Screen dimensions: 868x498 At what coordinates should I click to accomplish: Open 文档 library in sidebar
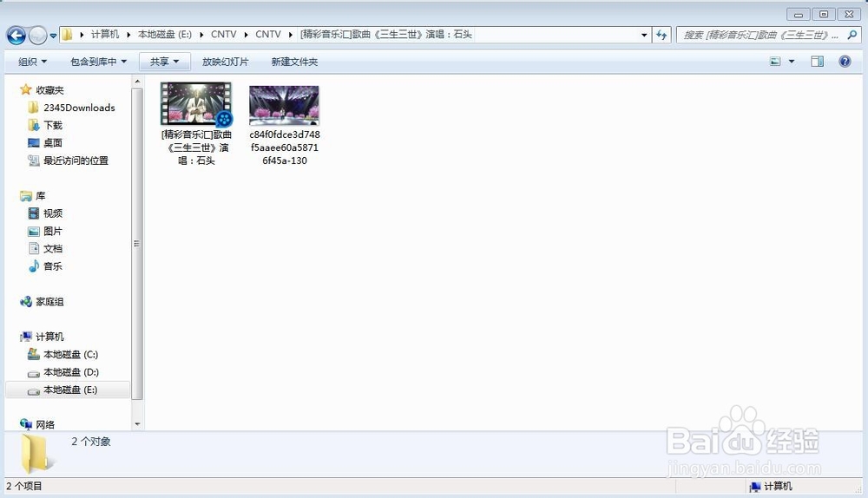[x=45, y=248]
